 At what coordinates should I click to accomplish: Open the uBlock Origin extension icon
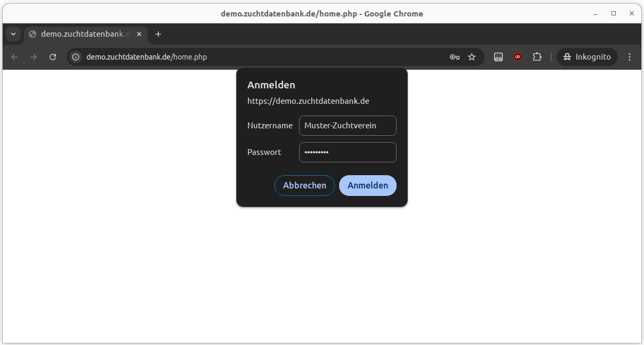coord(518,57)
